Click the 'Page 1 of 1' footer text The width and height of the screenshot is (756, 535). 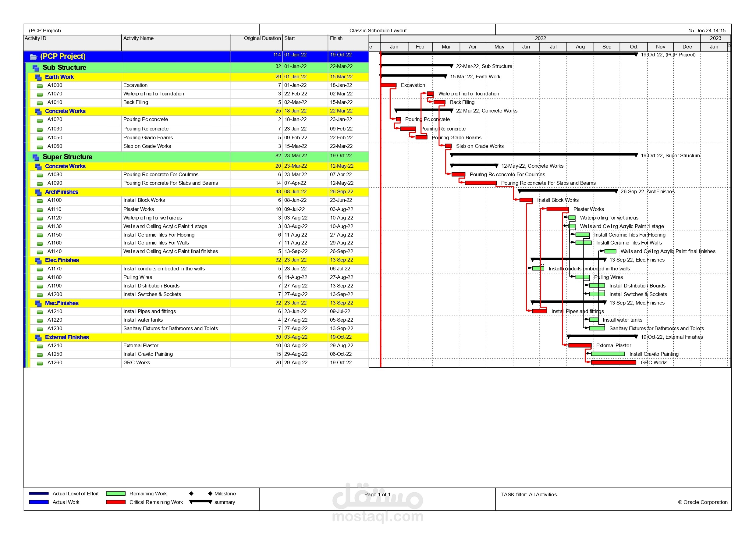click(377, 495)
